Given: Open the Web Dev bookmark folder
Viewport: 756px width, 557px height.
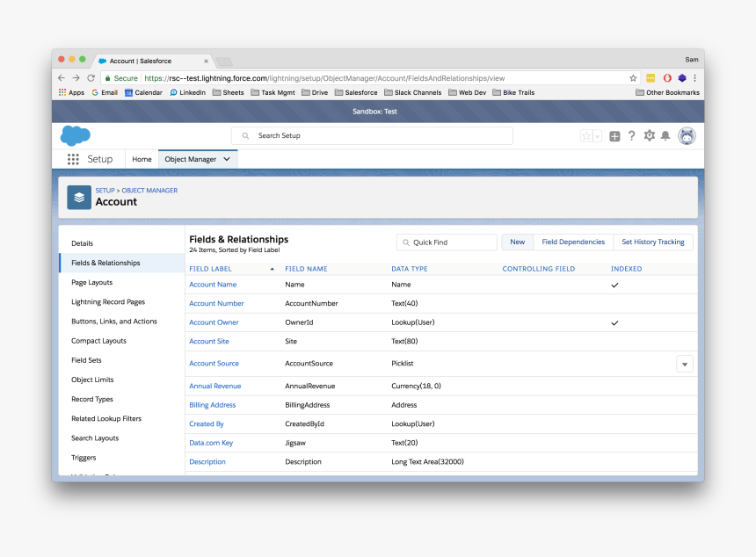Looking at the screenshot, I should tap(467, 92).
